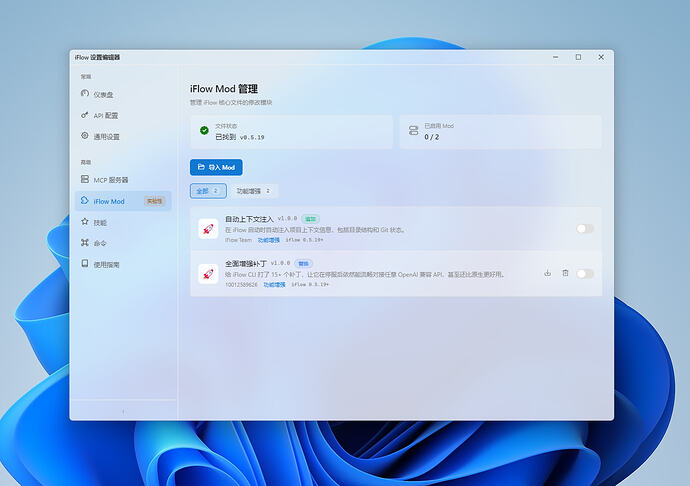The width and height of the screenshot is (690, 486).
Task: Go to 通用设置 general settings
Action: 123,136
